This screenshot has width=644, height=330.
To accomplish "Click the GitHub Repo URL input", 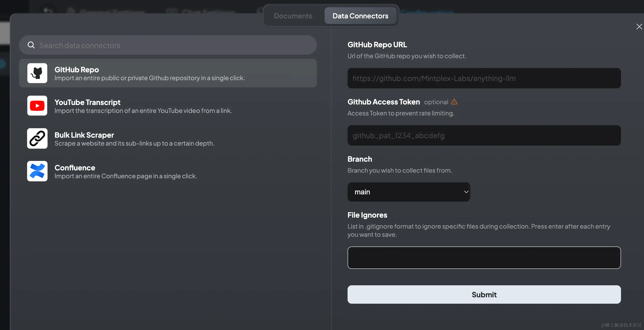I will pos(484,78).
